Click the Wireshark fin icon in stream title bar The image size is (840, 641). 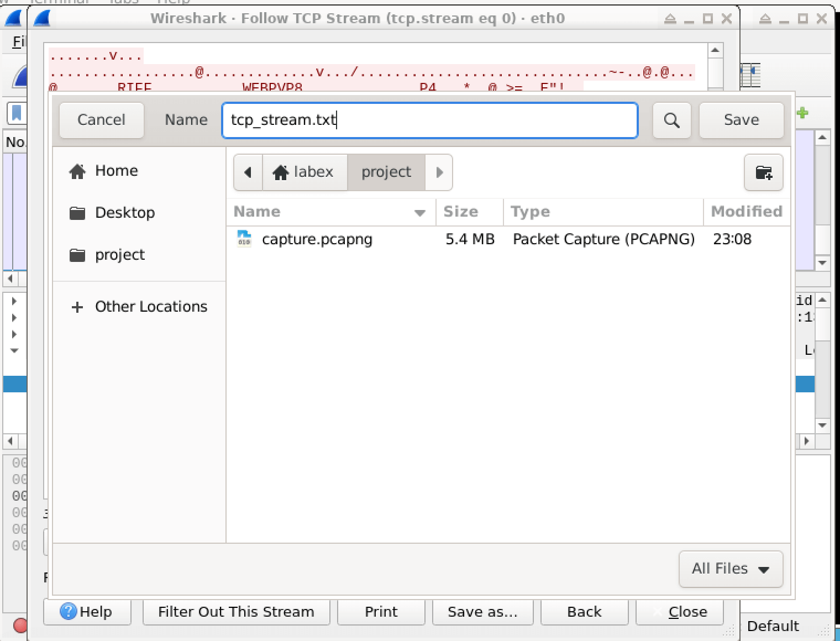tap(42, 18)
